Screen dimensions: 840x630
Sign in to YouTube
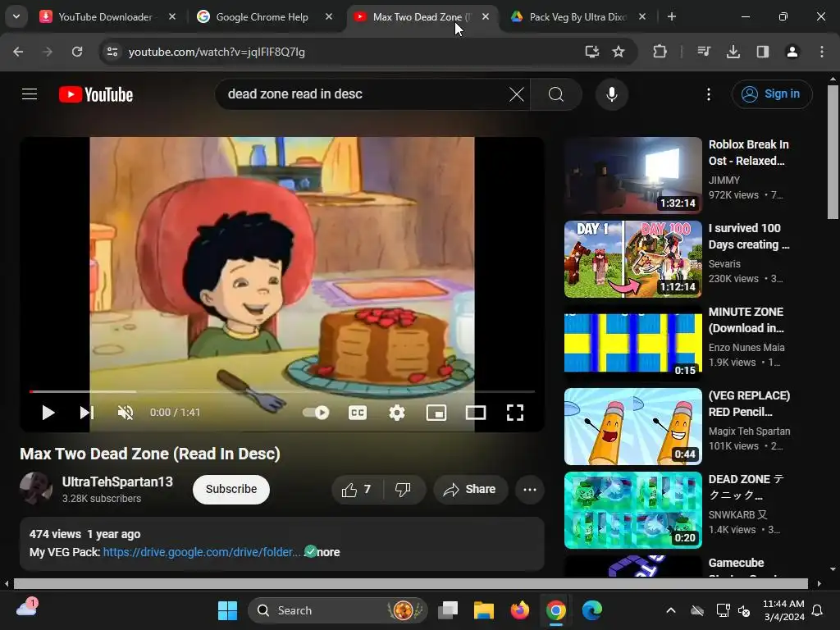coord(771,94)
